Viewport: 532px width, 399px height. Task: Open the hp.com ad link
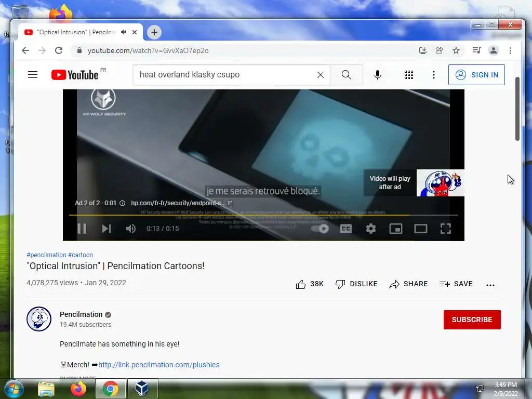pyautogui.click(x=181, y=203)
